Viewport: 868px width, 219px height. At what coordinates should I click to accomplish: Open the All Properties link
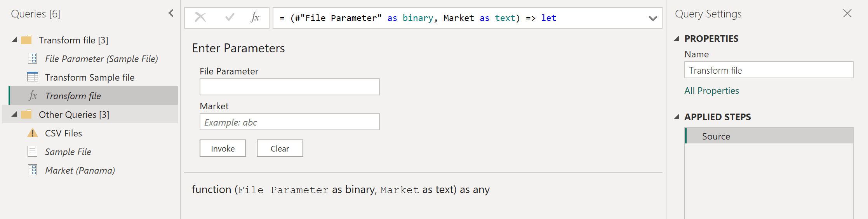[711, 91]
